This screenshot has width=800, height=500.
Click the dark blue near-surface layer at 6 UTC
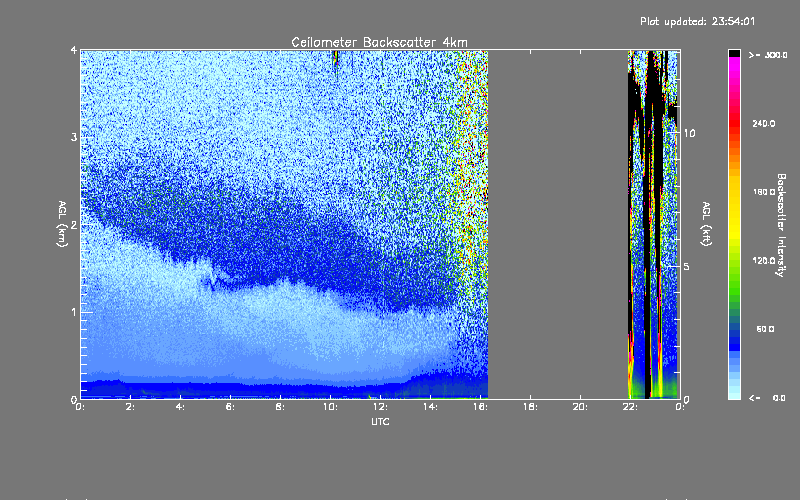pyautogui.click(x=230, y=390)
